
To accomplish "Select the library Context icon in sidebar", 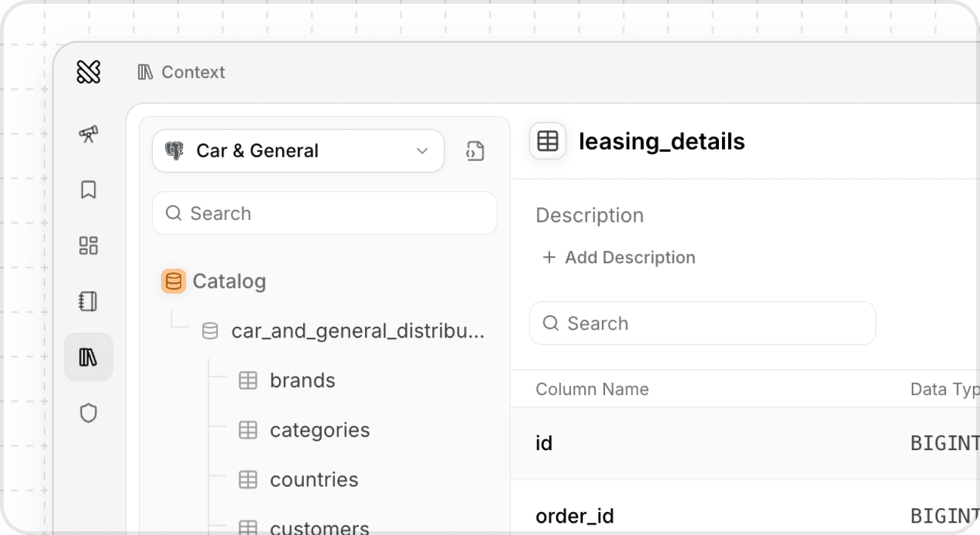I will click(88, 357).
